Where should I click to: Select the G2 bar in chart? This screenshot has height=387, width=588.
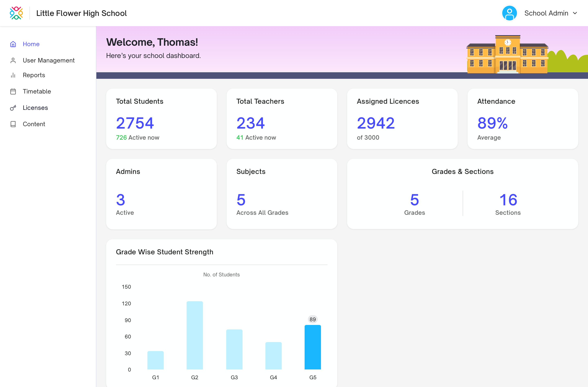(x=195, y=335)
